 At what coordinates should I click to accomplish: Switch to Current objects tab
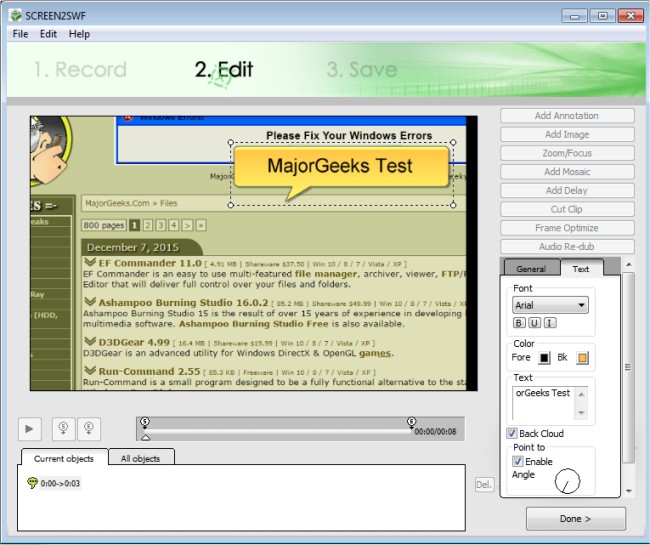tap(64, 458)
